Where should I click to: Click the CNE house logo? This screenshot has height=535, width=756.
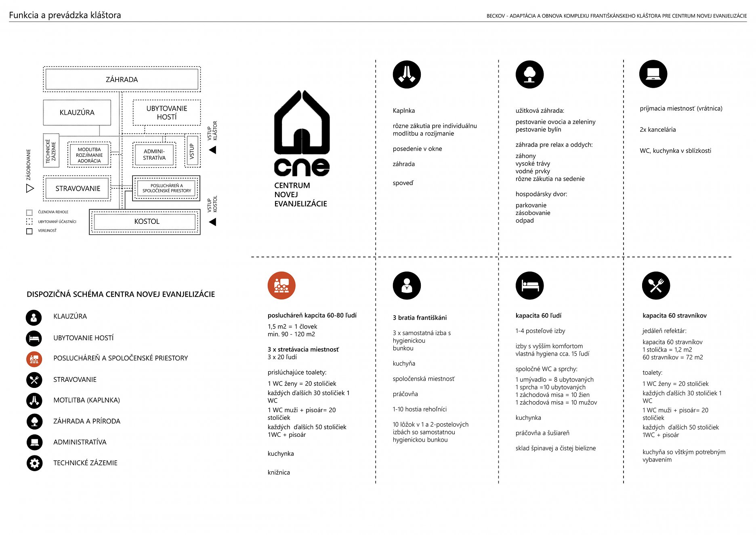click(302, 133)
